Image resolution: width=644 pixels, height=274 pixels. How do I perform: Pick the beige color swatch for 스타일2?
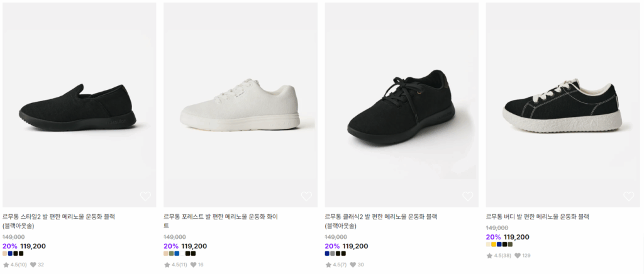(x=5, y=254)
